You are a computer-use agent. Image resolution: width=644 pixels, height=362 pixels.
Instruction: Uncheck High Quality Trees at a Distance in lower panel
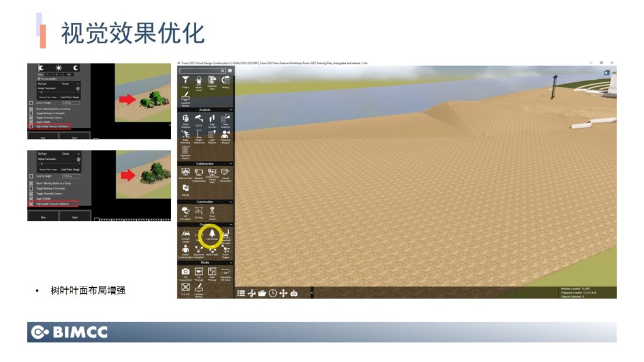[x=31, y=204]
